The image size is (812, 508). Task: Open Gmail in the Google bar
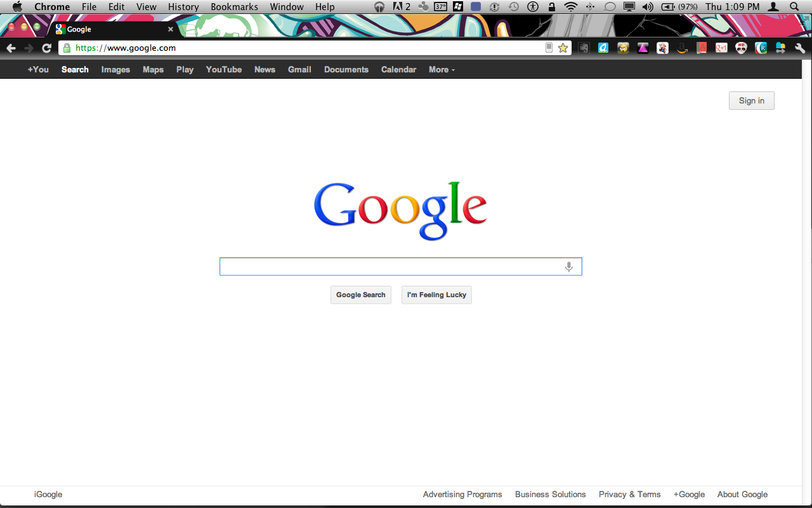coord(299,70)
